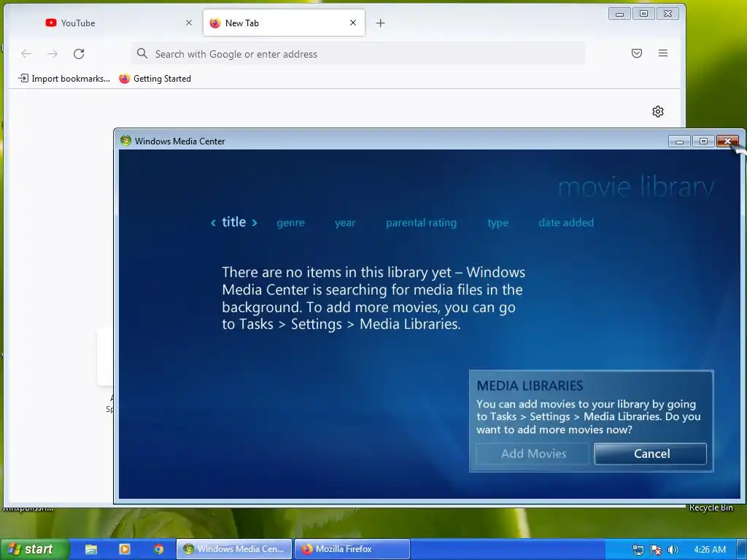The height and width of the screenshot is (560, 747).
Task: Click security alert flag tray icon
Action: coord(656,550)
